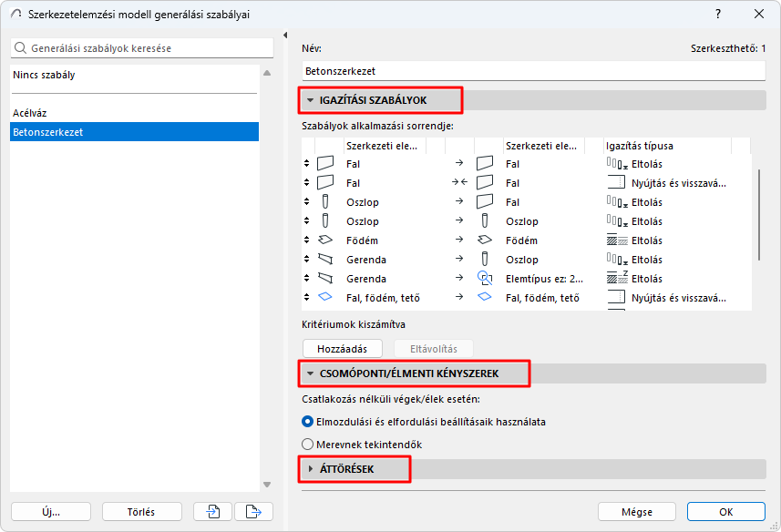
Task: Select the Acélváz rule in the list
Action: point(30,113)
